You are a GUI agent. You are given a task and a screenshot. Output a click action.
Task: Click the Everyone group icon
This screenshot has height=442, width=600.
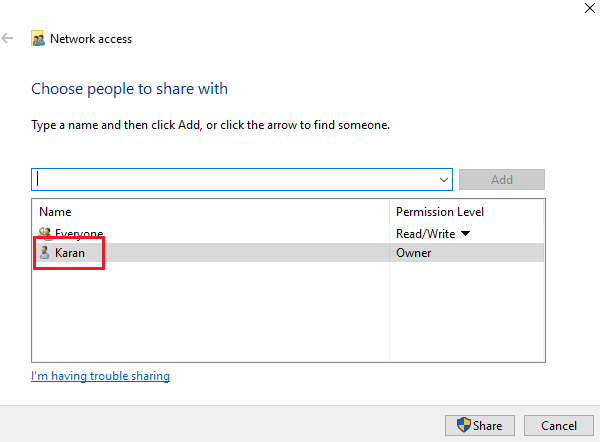(x=44, y=233)
